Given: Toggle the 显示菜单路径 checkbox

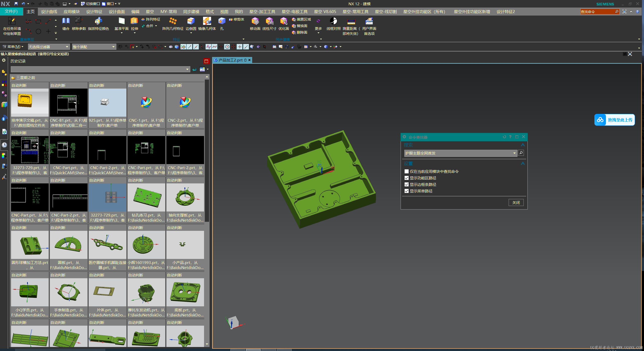Looking at the screenshot, I should click(407, 191).
